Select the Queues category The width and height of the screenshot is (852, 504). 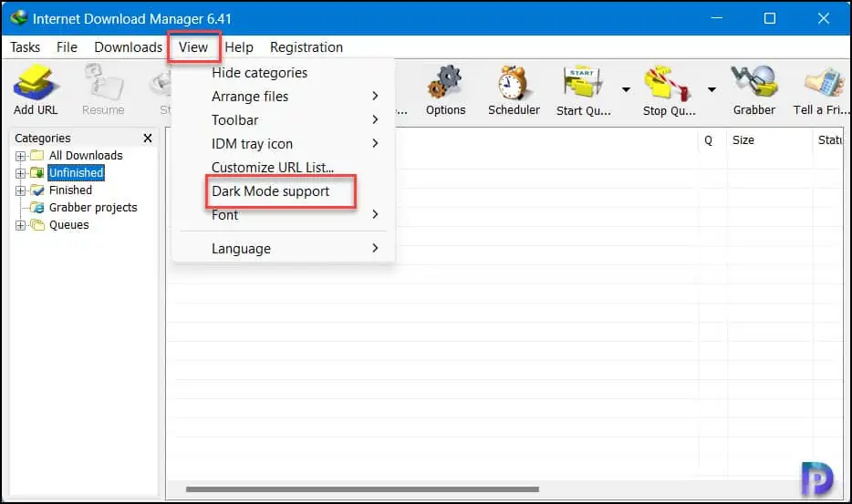[69, 225]
